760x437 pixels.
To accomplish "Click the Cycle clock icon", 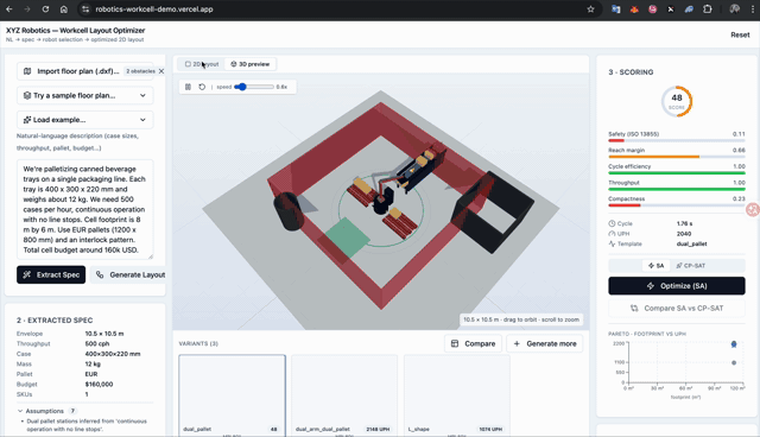I will 612,224.
